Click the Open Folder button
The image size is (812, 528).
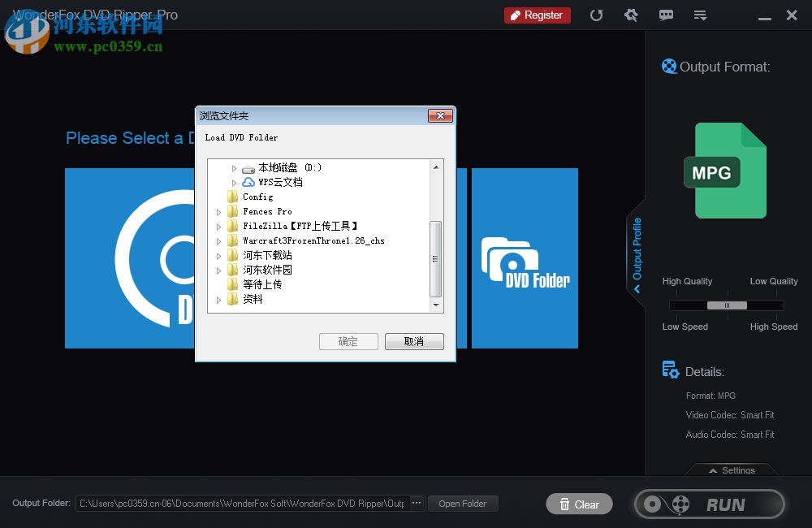coord(463,503)
